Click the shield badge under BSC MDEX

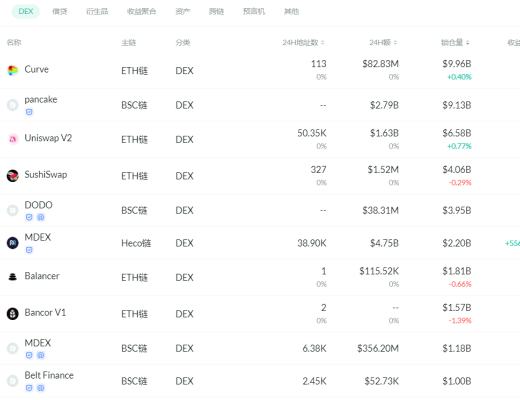coord(29,355)
